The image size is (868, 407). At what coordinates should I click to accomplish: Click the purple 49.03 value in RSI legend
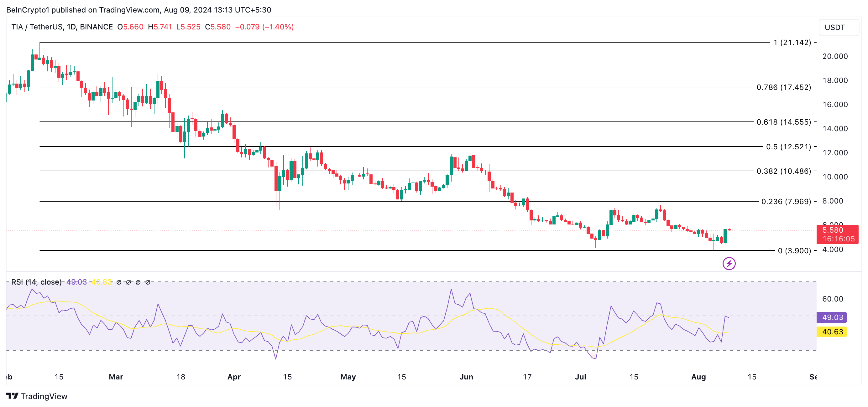[76, 282]
